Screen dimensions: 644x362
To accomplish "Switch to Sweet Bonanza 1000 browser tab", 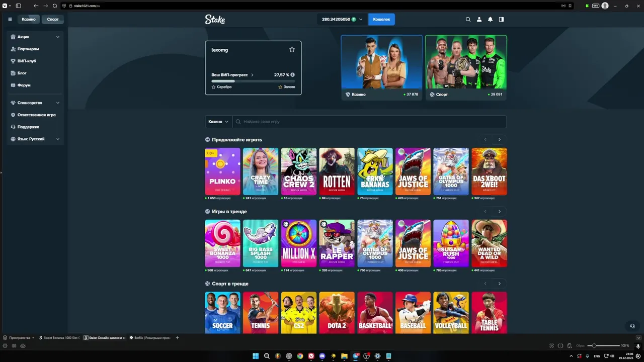I will click(59, 338).
